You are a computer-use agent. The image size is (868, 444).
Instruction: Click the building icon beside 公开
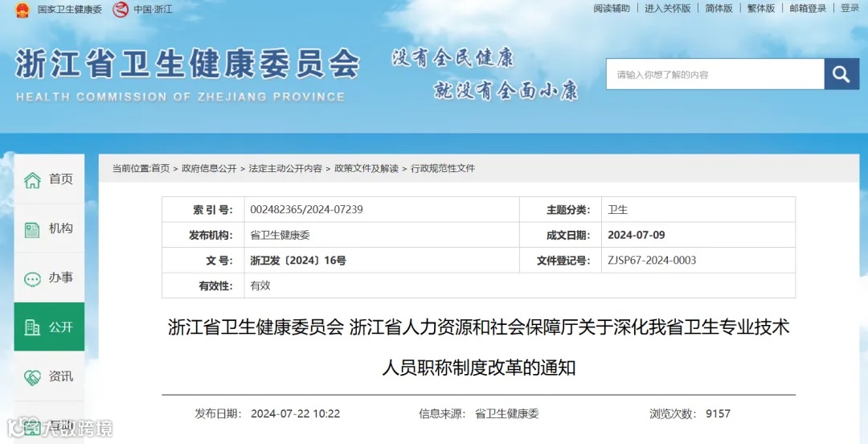click(33, 327)
